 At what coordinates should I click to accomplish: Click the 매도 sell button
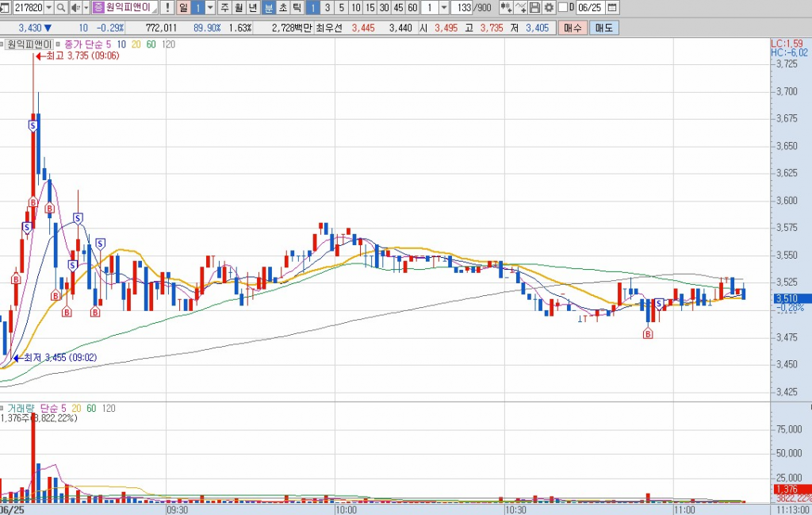click(x=603, y=28)
